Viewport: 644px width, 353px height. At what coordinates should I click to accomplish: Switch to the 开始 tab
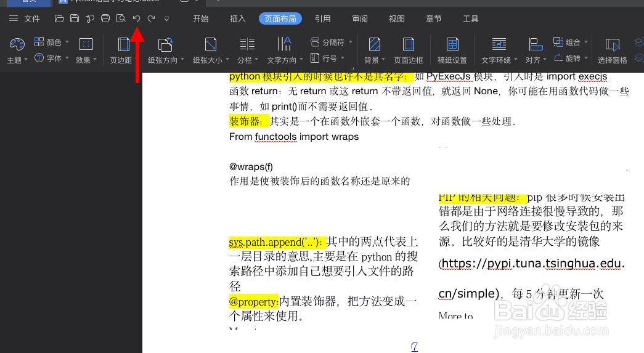[201, 19]
